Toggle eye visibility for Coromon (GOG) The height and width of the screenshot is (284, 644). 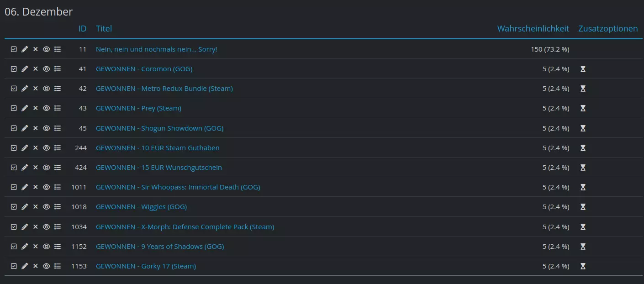click(46, 69)
